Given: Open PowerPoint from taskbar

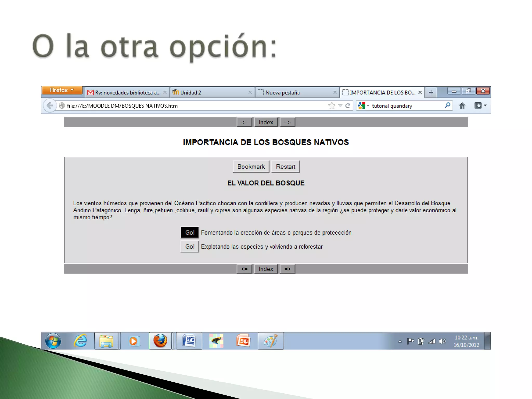Looking at the screenshot, I should 243,341.
